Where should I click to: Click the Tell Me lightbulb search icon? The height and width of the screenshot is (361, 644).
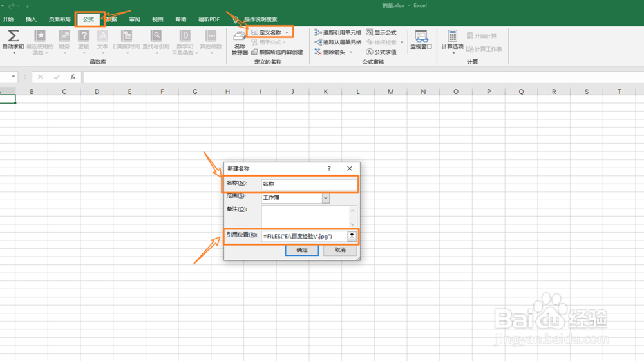[236, 19]
